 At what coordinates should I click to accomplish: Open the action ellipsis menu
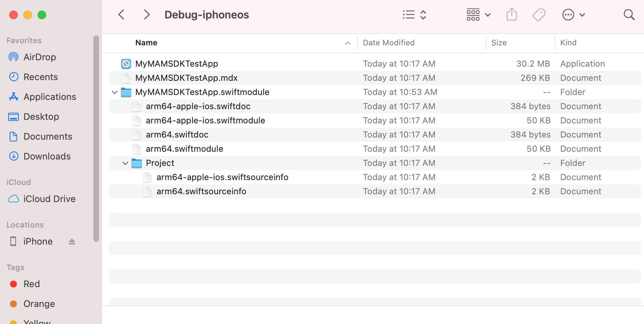pyautogui.click(x=573, y=15)
